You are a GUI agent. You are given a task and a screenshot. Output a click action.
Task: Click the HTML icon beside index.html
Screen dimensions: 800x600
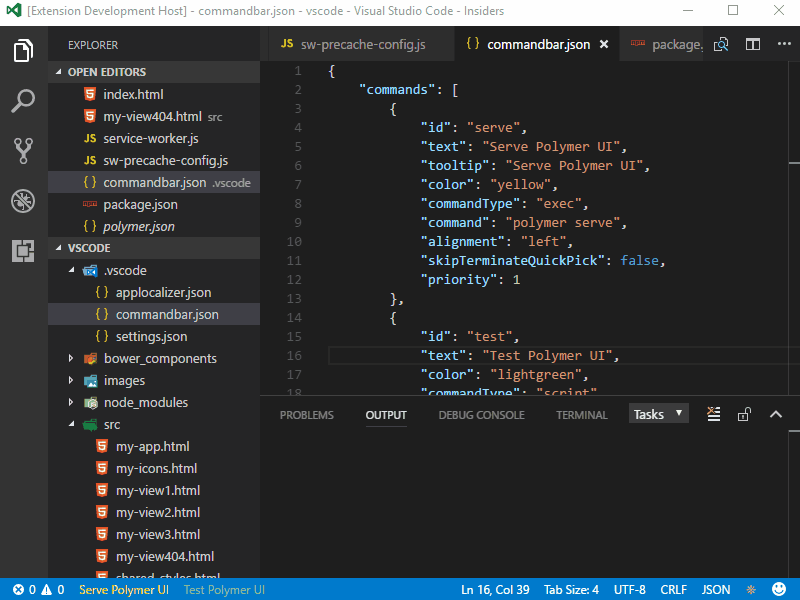[x=90, y=94]
